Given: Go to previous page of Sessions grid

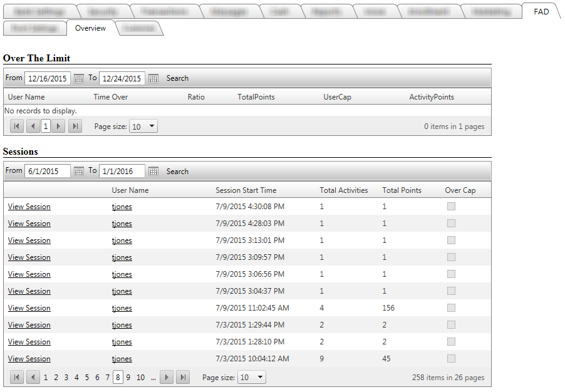Looking at the screenshot, I should point(33,377).
